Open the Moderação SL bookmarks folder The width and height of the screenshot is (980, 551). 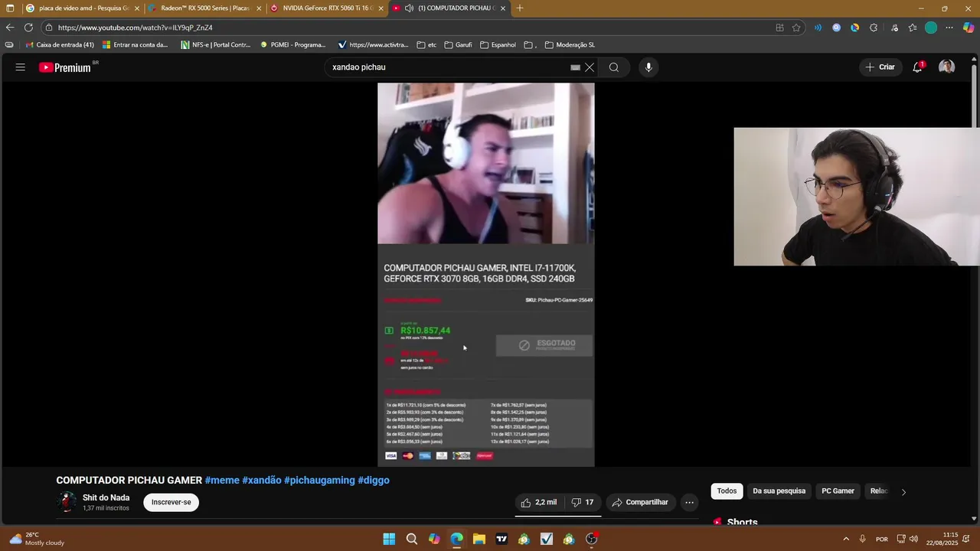pos(570,44)
